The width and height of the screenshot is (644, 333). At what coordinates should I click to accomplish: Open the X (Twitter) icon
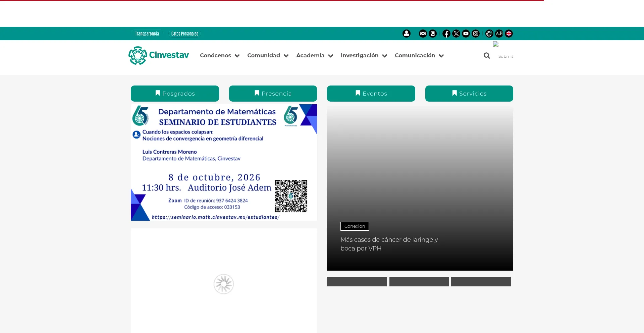point(456,34)
